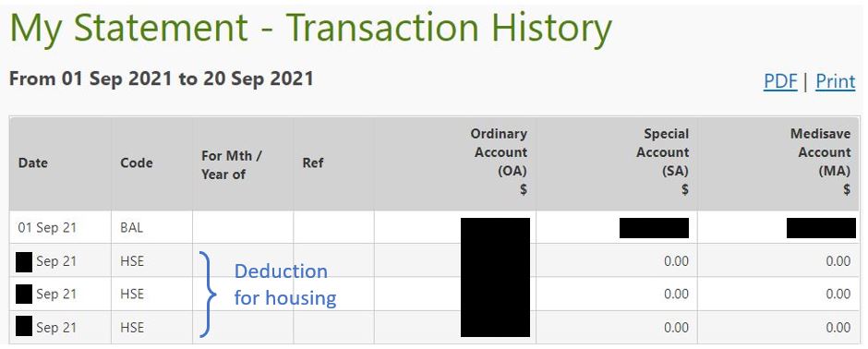Open the PDF download link
868x349 pixels.
[x=780, y=81]
